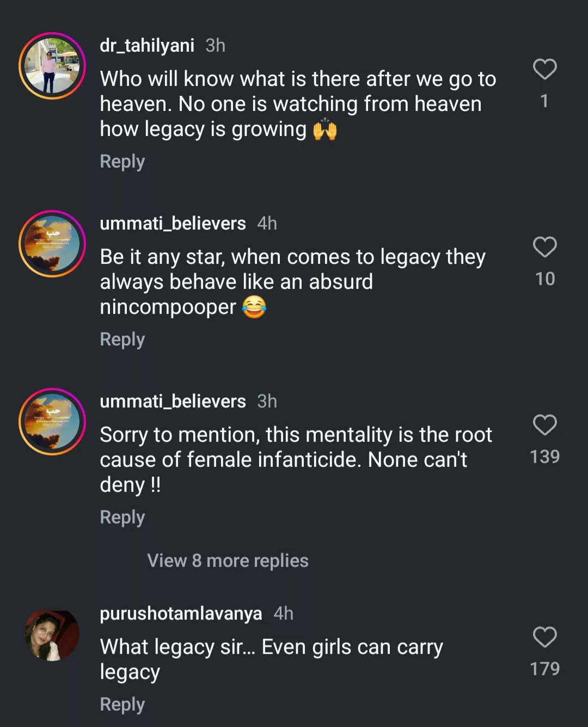This screenshot has width=588, height=727.
Task: Like dr_tahilyani's comment with the heart
Action: click(x=544, y=70)
